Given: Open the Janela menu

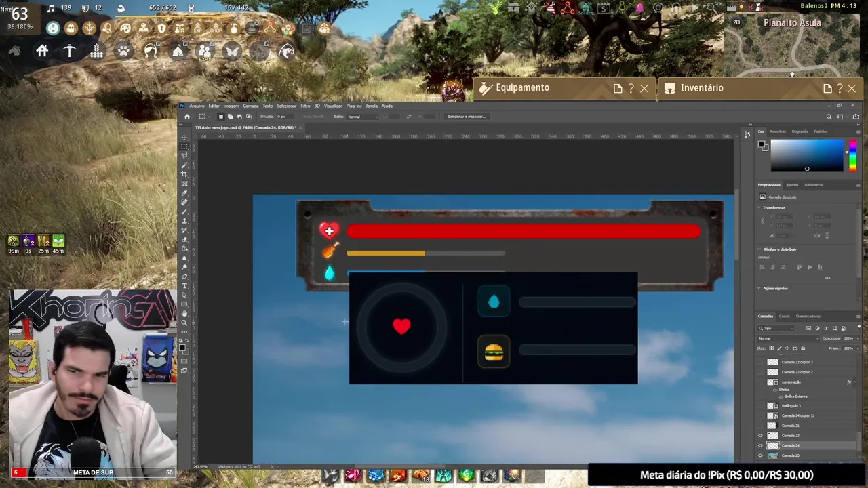Looking at the screenshot, I should coord(372,106).
